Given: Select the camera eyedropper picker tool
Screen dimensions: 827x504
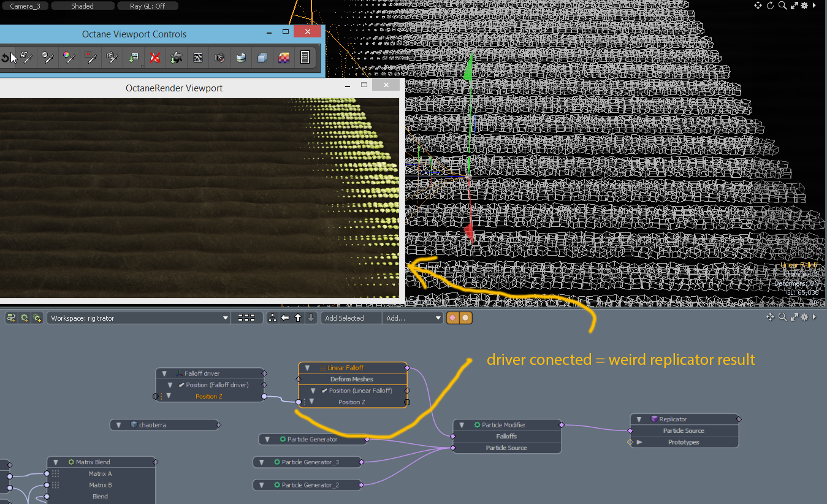Looking at the screenshot, I should click(x=112, y=58).
